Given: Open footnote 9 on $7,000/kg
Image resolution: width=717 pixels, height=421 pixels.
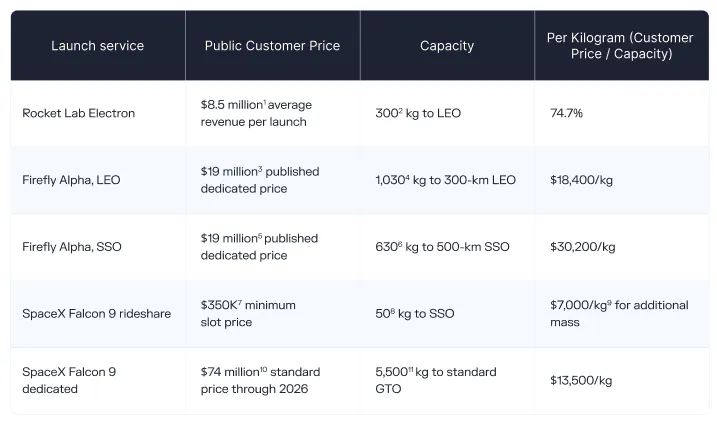Looking at the screenshot, I should (609, 302).
